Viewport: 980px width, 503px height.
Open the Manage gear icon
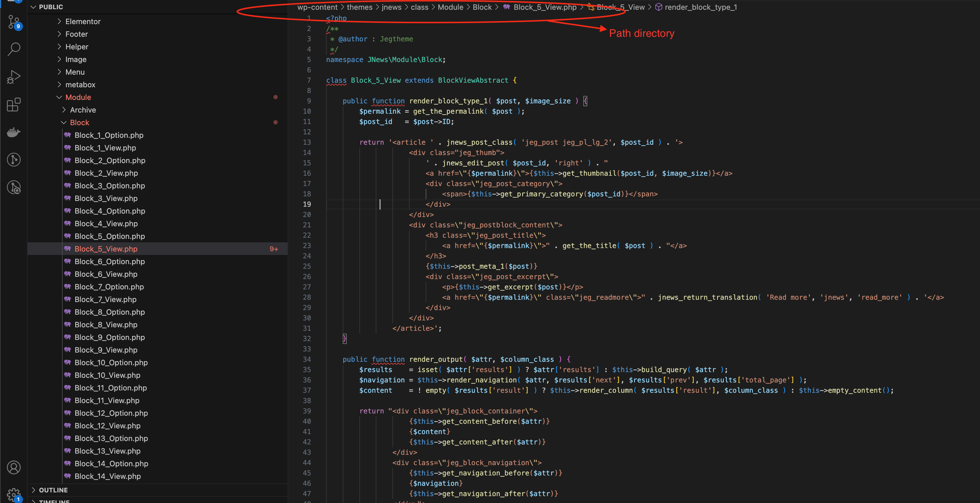[x=14, y=494]
